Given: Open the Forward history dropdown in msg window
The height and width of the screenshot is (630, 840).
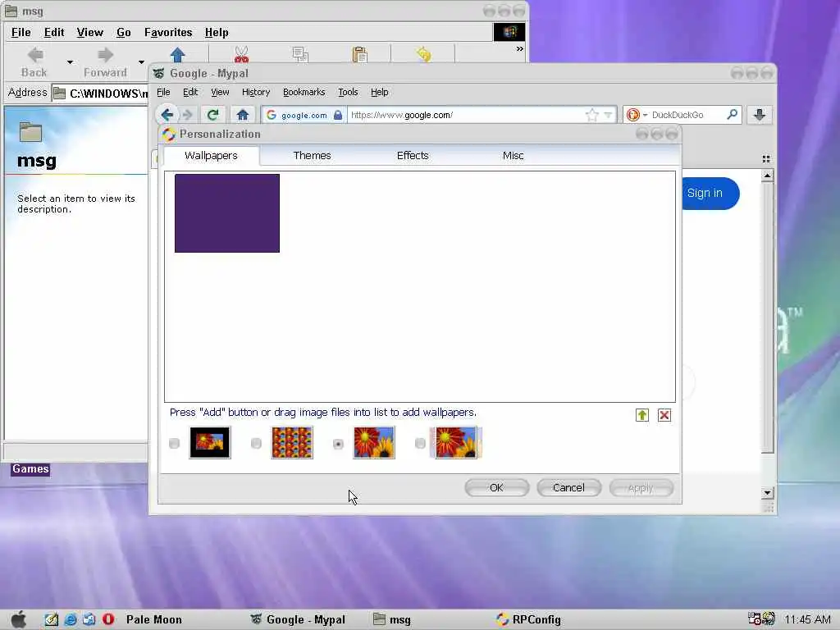Looking at the screenshot, I should coord(141,62).
